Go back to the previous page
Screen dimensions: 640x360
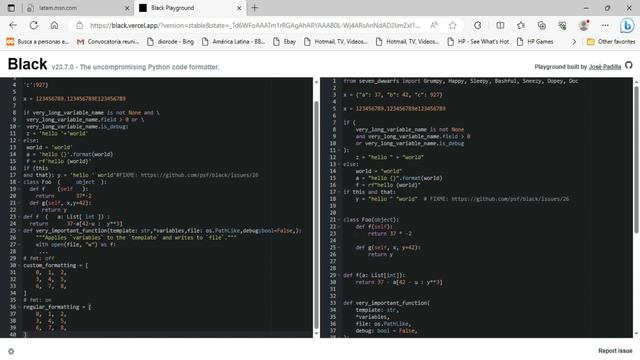point(13,25)
